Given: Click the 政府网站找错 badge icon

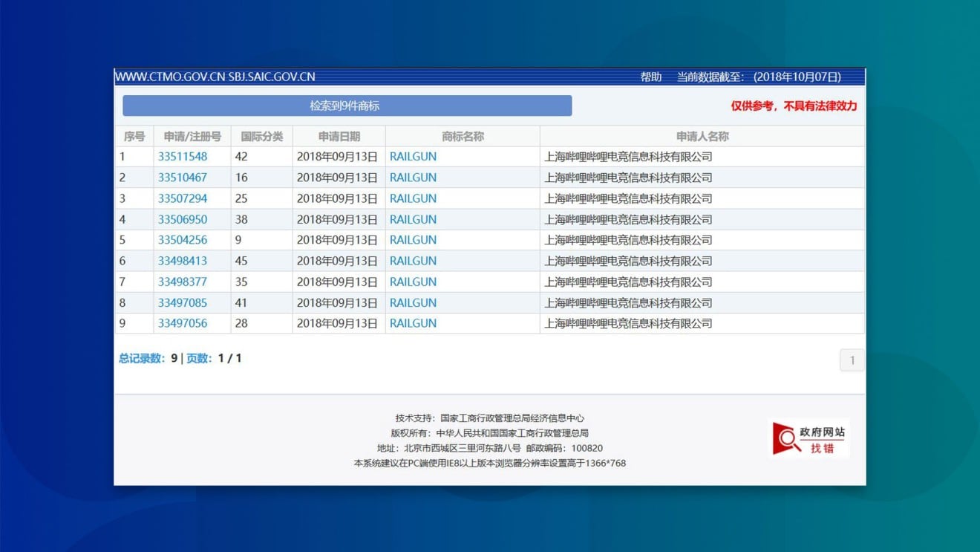Looking at the screenshot, I should coord(809,438).
